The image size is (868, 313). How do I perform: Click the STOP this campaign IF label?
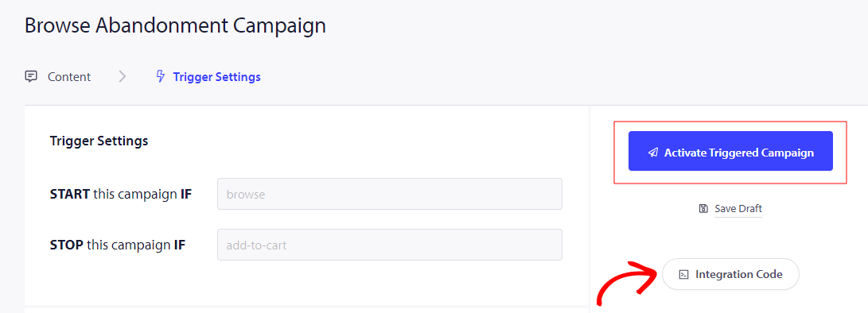click(118, 245)
